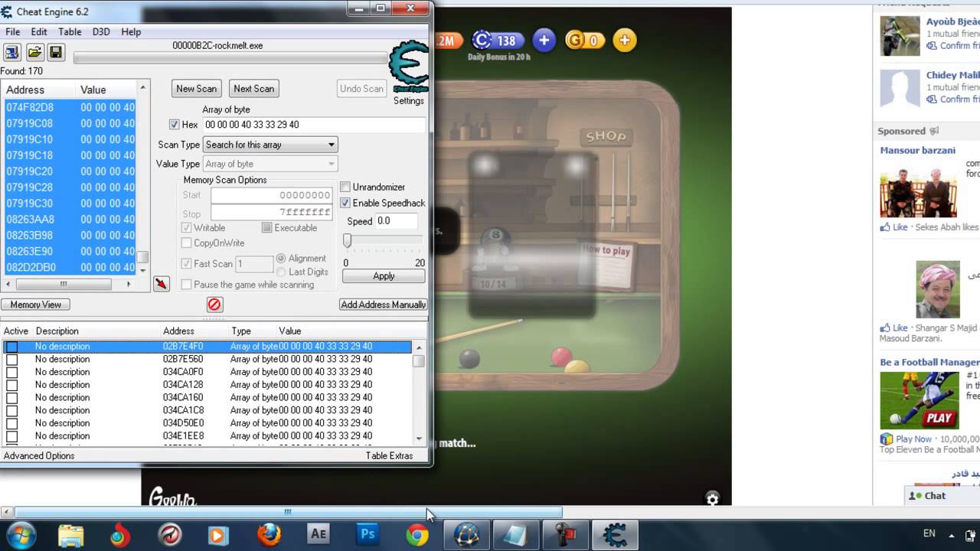Open the Edit menu
This screenshot has width=980, height=551.
pos(39,32)
